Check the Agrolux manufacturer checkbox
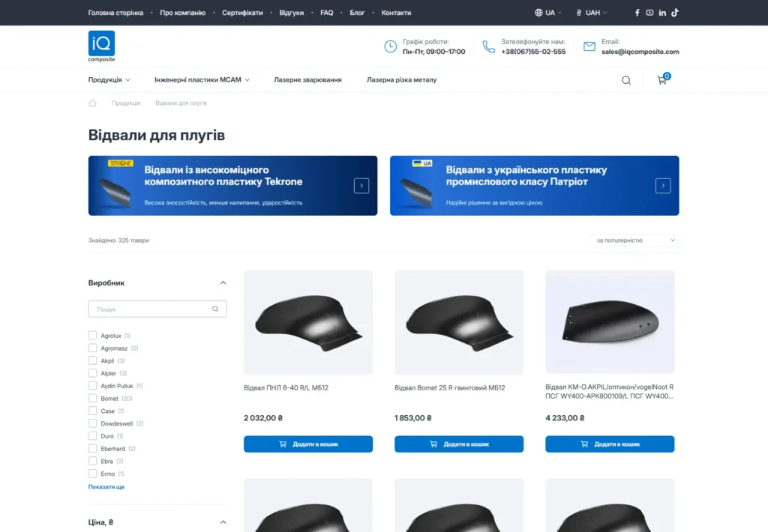The height and width of the screenshot is (532, 768). (92, 335)
